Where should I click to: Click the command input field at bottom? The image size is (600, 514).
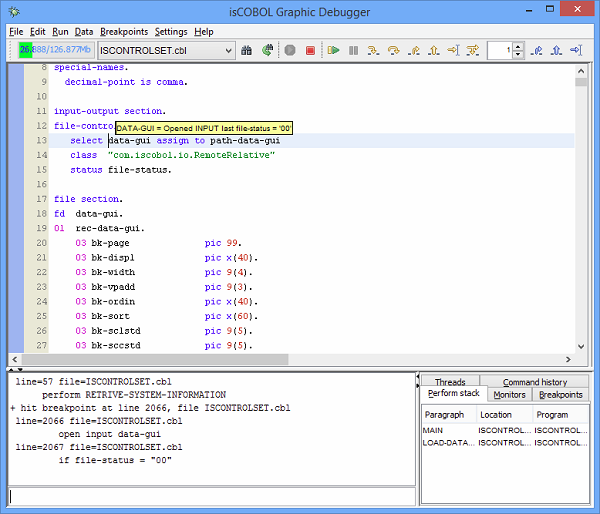point(211,496)
